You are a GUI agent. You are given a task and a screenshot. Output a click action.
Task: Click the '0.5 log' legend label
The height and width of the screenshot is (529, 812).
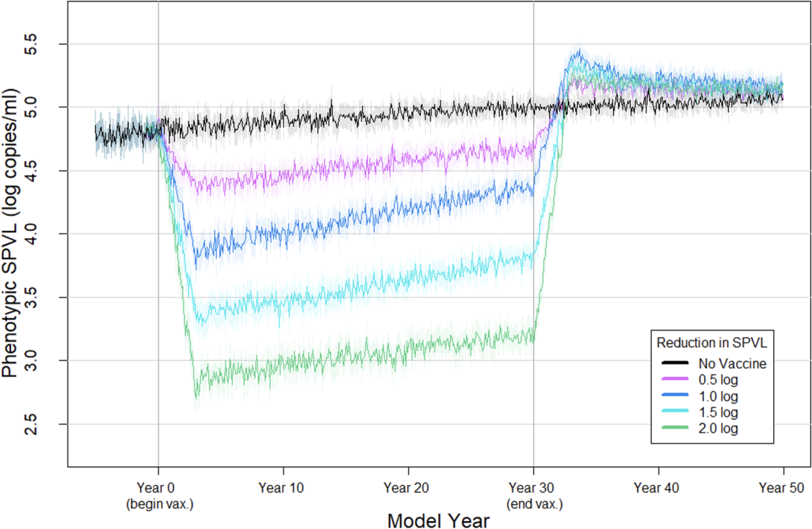click(x=718, y=380)
